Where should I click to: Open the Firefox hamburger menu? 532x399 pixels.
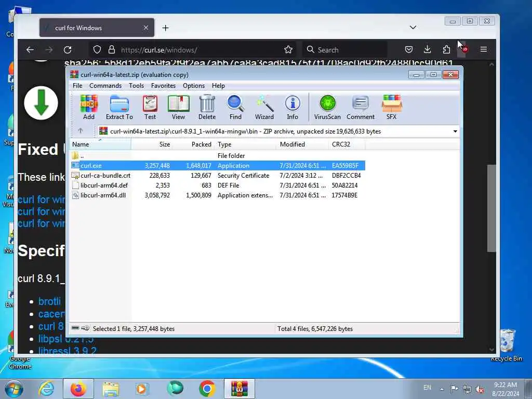(x=484, y=49)
